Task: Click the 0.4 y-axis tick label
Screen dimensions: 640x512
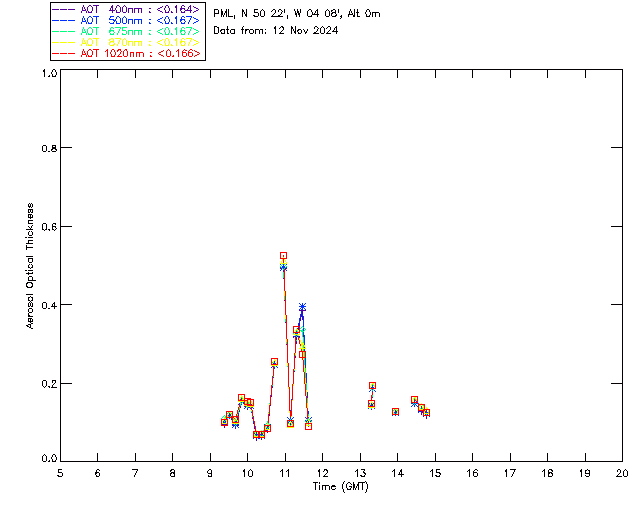Action: [x=49, y=305]
